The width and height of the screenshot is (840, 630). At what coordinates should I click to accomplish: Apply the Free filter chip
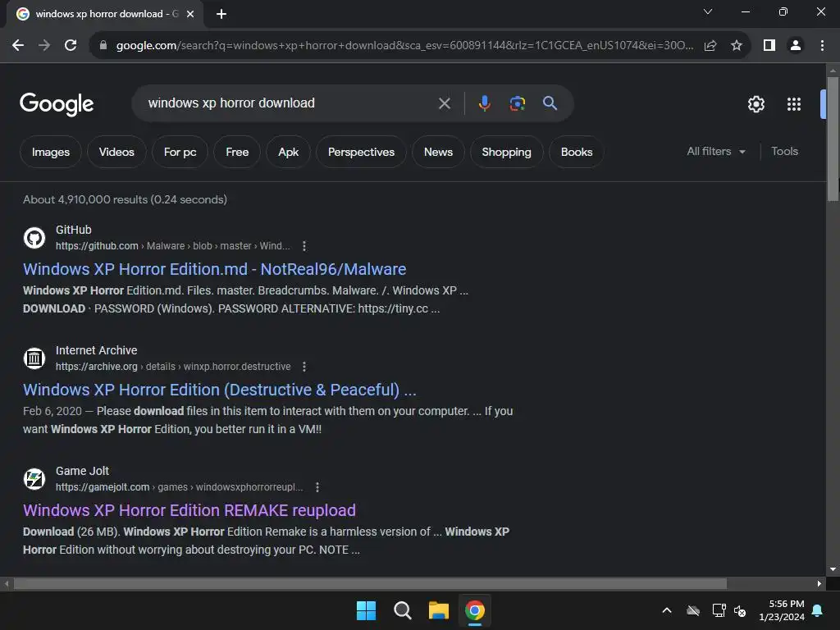point(237,152)
